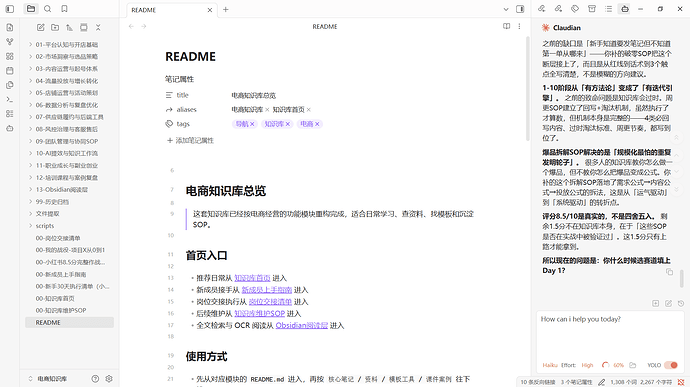690x387 pixels.
Task: Select README file in file explorer
Action: click(x=70, y=322)
